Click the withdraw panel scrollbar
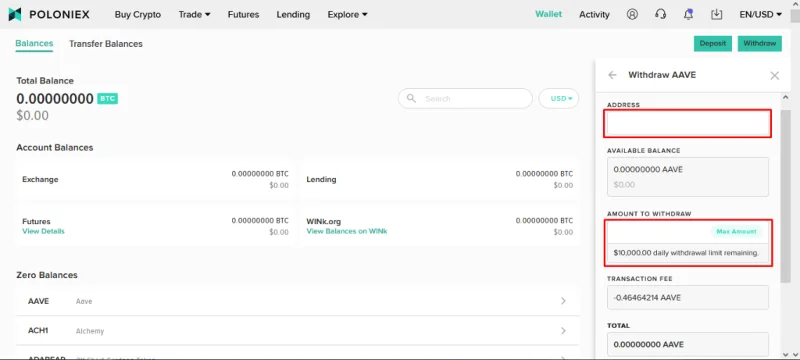 click(786, 195)
